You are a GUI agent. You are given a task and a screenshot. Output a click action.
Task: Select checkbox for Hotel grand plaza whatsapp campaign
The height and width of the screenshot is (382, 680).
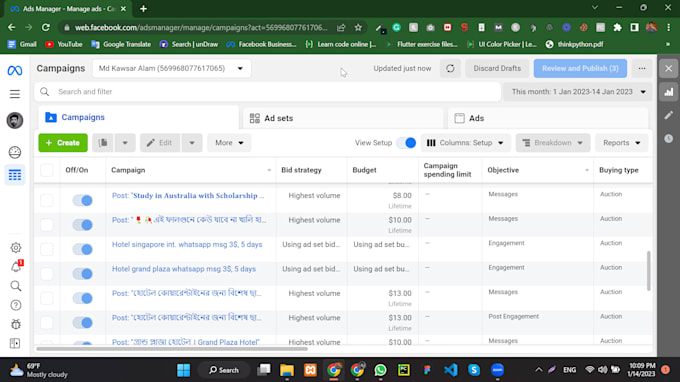[x=47, y=274]
